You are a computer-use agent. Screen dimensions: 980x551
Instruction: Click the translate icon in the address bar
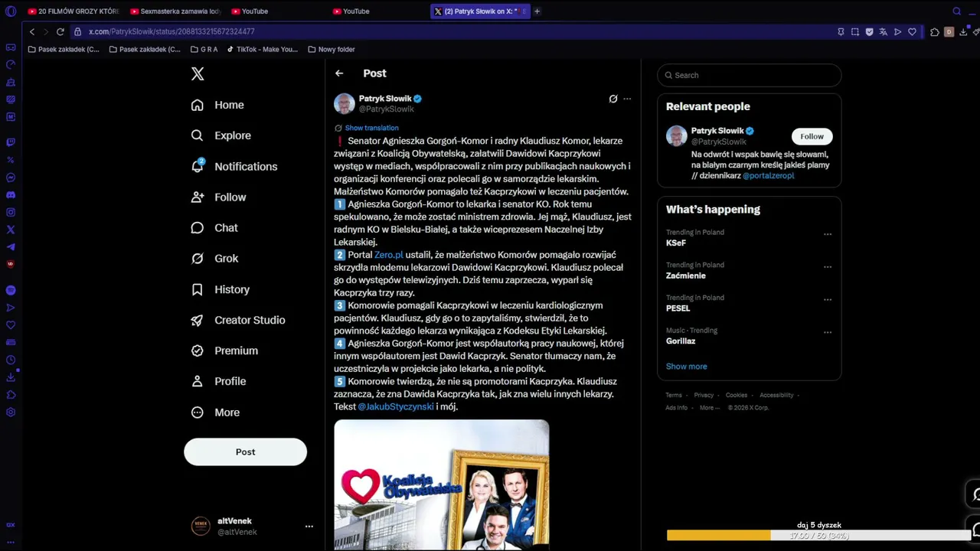coord(884,32)
